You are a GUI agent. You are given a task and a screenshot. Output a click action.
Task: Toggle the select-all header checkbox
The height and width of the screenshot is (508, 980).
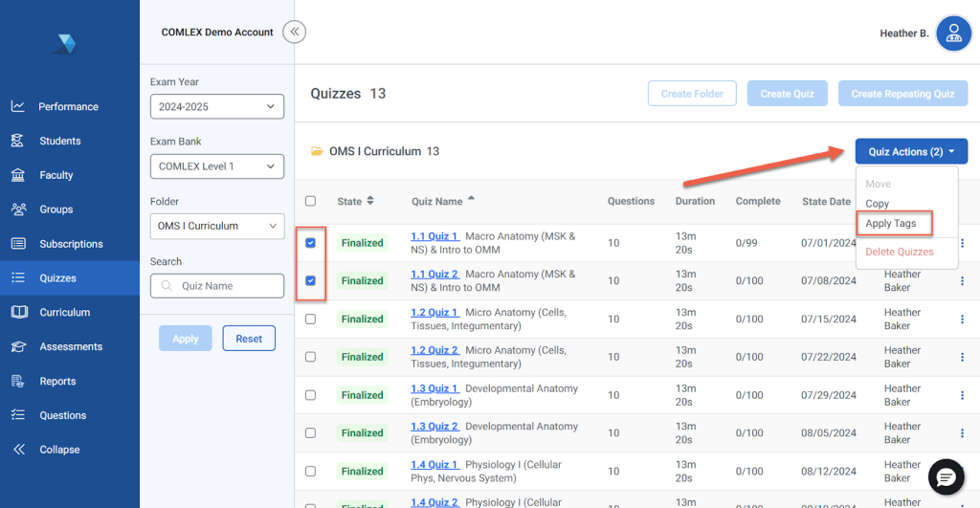click(310, 201)
